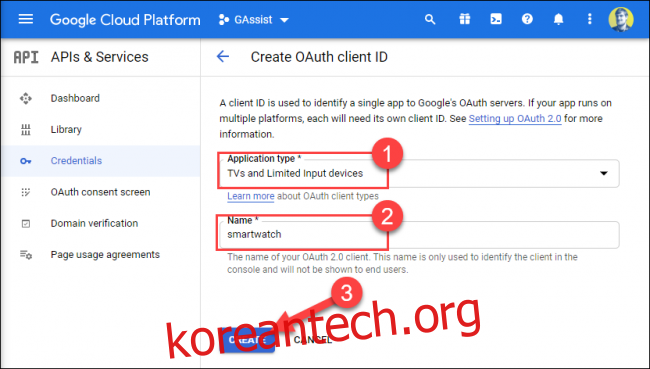Follow the Setting up OAuth 2.0 link

(515, 119)
